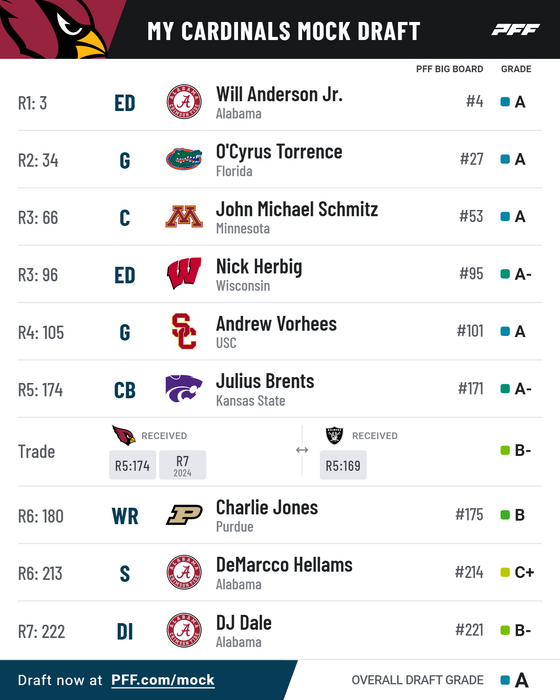560x700 pixels.
Task: Click the PFF BIG BOARD column header
Action: (x=450, y=69)
